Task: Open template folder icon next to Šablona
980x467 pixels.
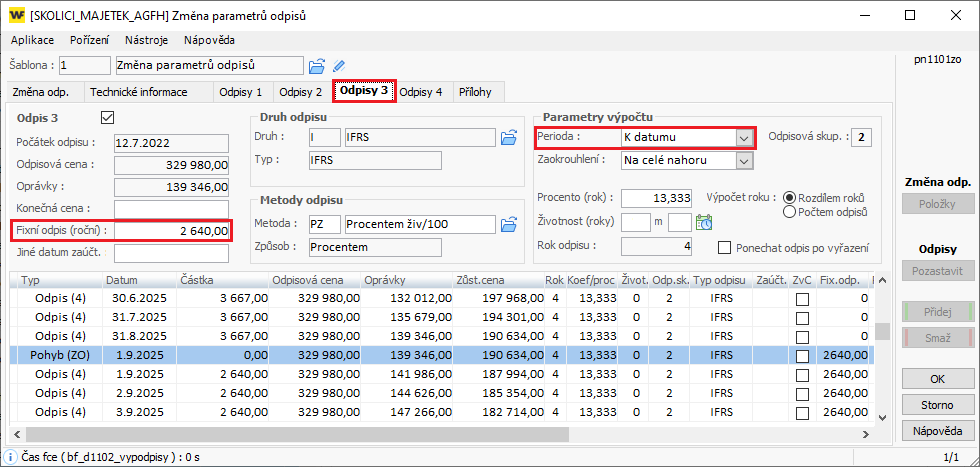Action: (317, 66)
